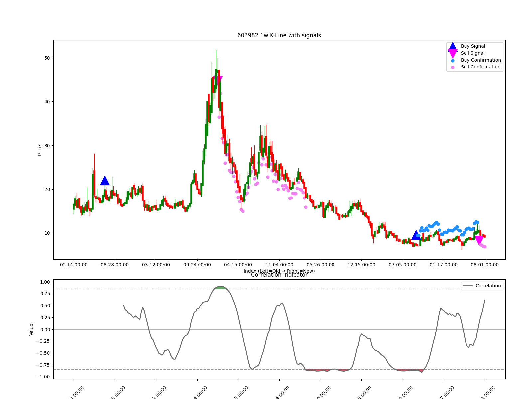Click the green shaded correlation peak above 0.85

coord(220,288)
